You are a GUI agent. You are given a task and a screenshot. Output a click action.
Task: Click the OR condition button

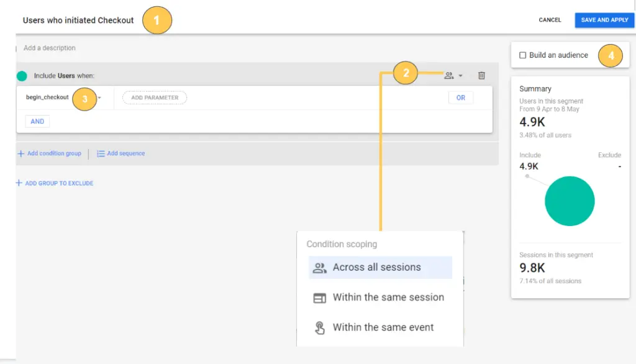tap(461, 98)
